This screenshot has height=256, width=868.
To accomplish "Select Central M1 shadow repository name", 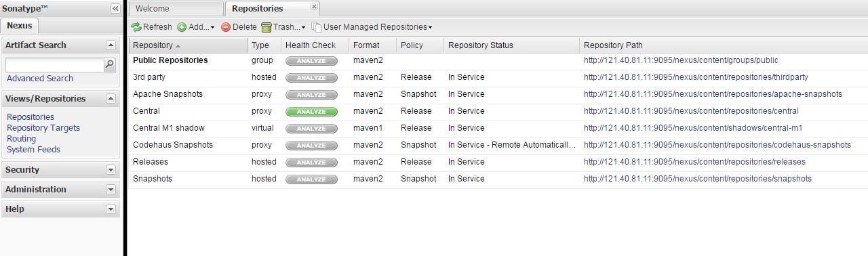I will coord(169,128).
